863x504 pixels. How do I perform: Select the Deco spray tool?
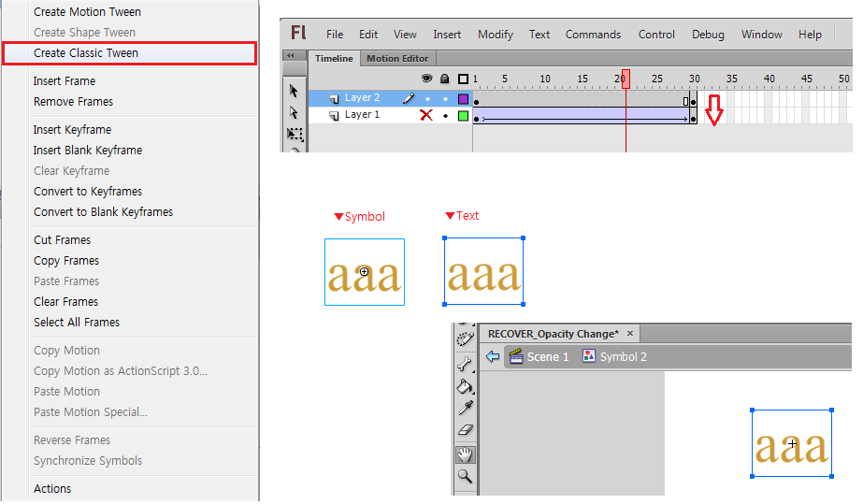[x=465, y=339]
